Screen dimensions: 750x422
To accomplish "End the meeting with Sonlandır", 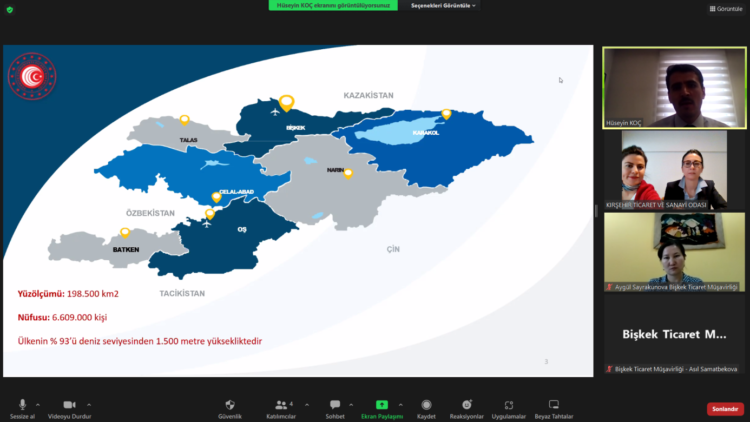I will 725,409.
